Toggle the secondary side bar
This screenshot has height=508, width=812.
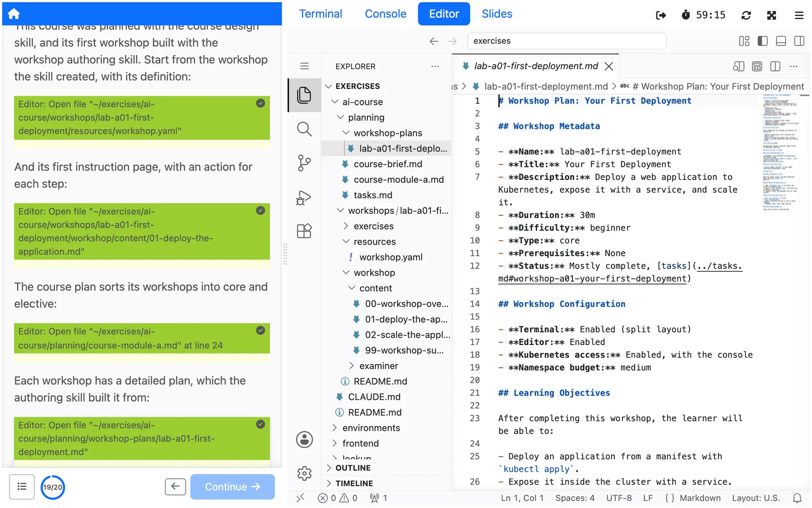point(799,41)
